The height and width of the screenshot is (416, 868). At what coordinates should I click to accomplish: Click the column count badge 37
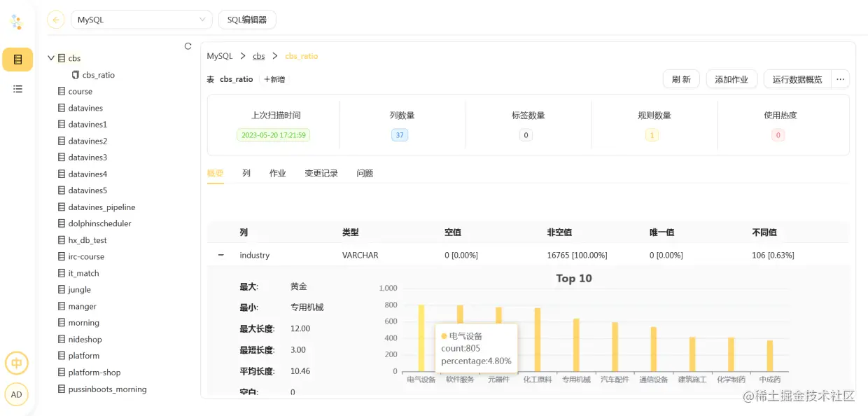400,135
